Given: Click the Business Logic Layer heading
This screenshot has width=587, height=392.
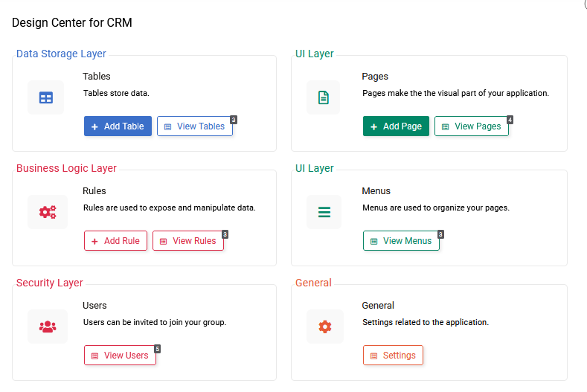Looking at the screenshot, I should 66,168.
